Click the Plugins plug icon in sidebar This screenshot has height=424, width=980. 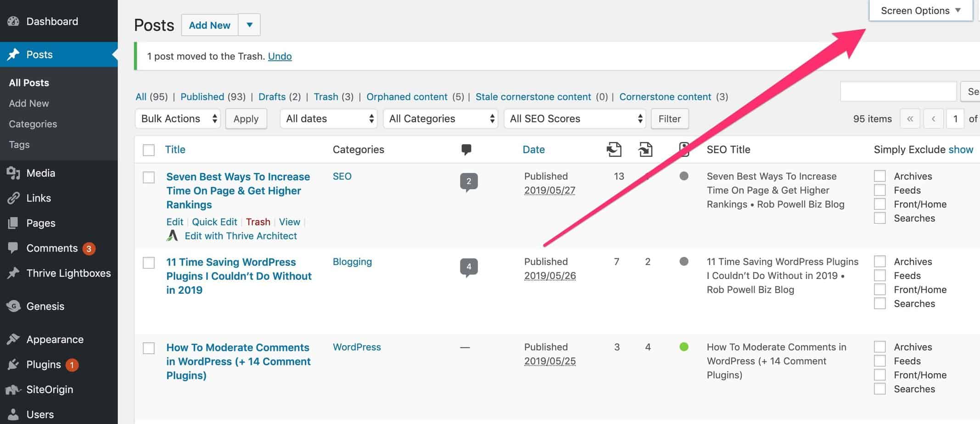(x=13, y=364)
